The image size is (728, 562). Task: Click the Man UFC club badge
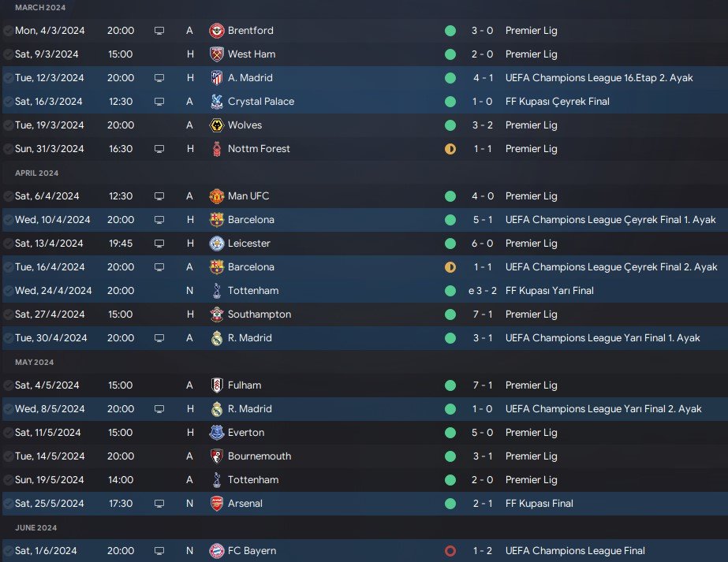pos(216,196)
